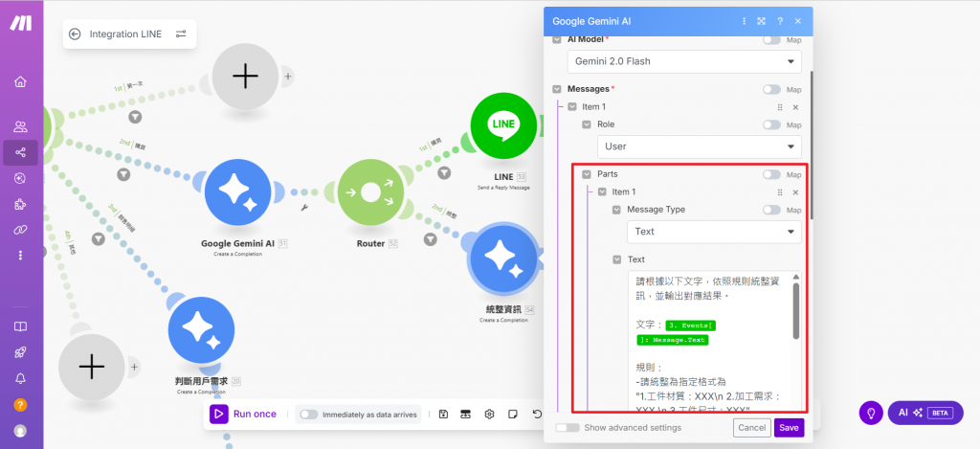Screen dimensions: 980x449
Task: Open the Message Type dropdown showing Text
Action: 714,232
